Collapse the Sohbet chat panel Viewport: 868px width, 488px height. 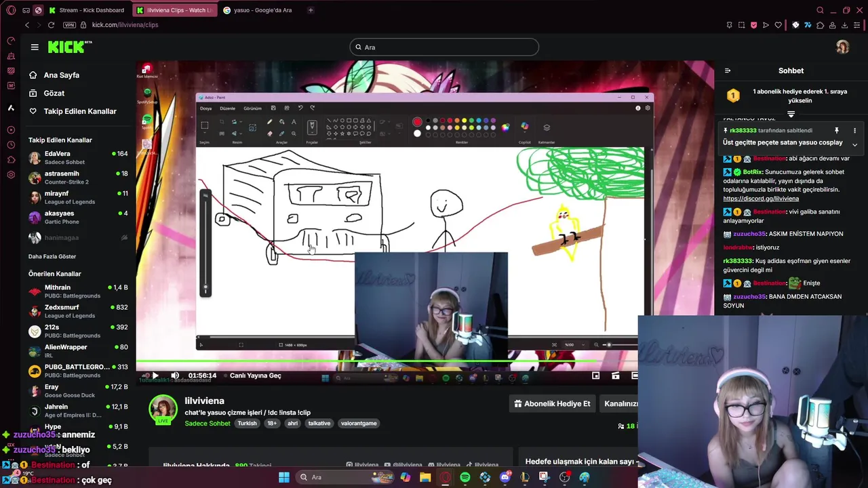(x=728, y=70)
